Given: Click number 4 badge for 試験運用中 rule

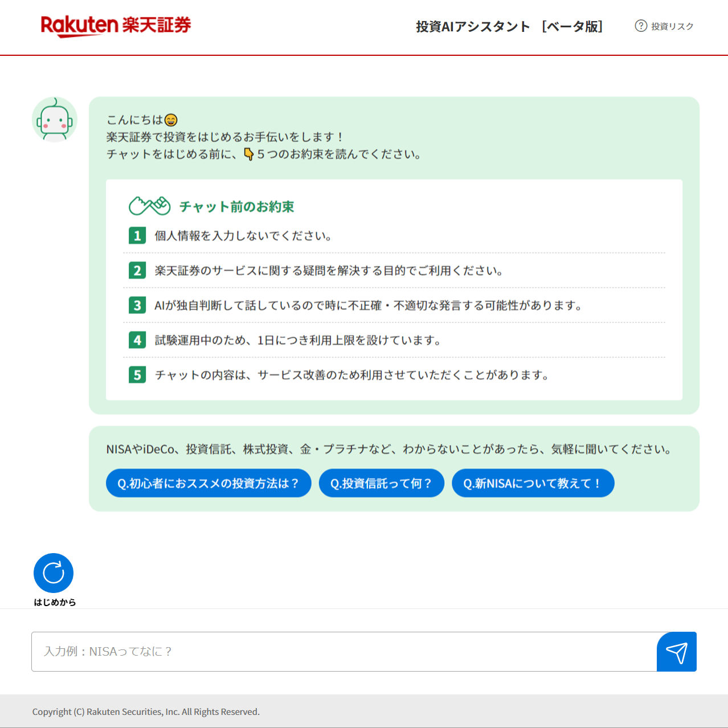Looking at the screenshot, I should point(137,340).
